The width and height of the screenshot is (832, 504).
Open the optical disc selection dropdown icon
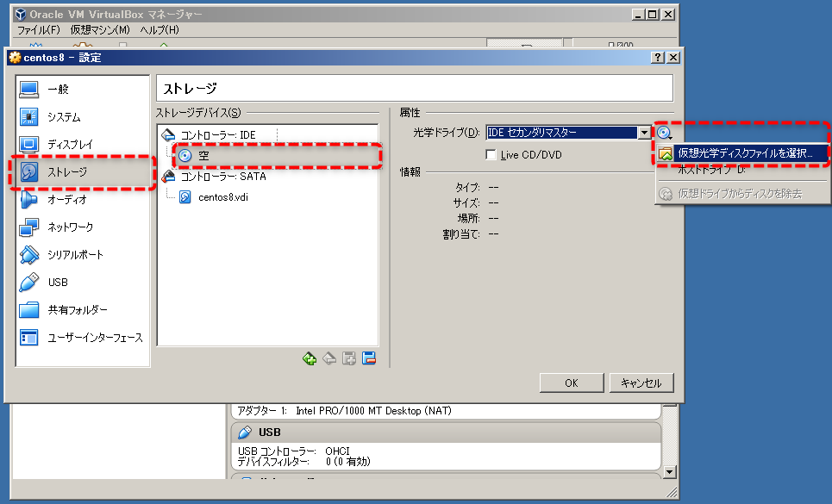click(662, 132)
